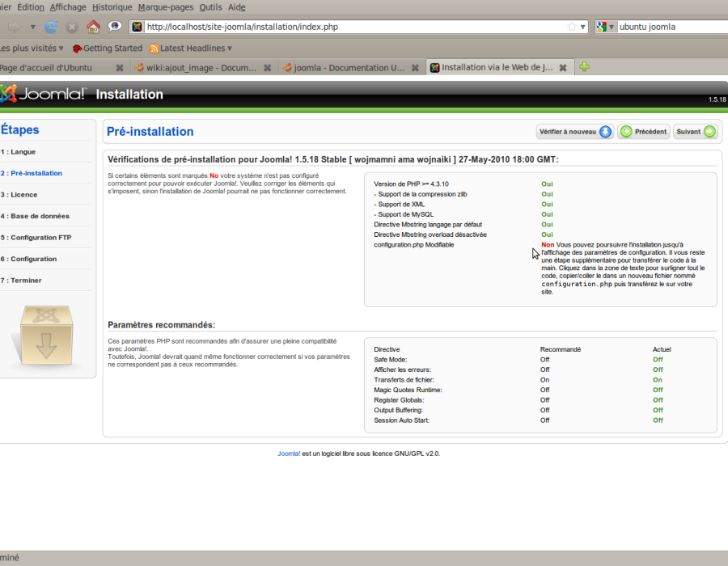
Task: Click the Joomla! logo in the header
Action: [43, 94]
